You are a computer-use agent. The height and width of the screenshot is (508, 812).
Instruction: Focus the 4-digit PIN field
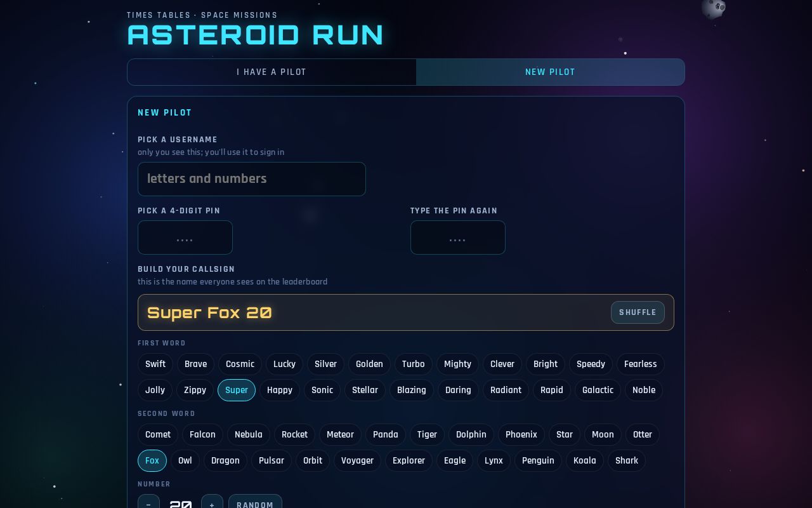(x=185, y=237)
